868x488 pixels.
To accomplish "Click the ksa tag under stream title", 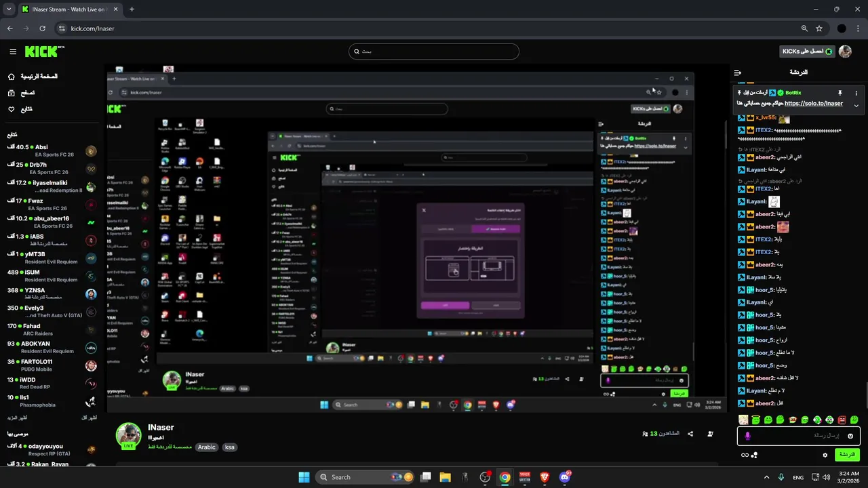I will pyautogui.click(x=229, y=447).
